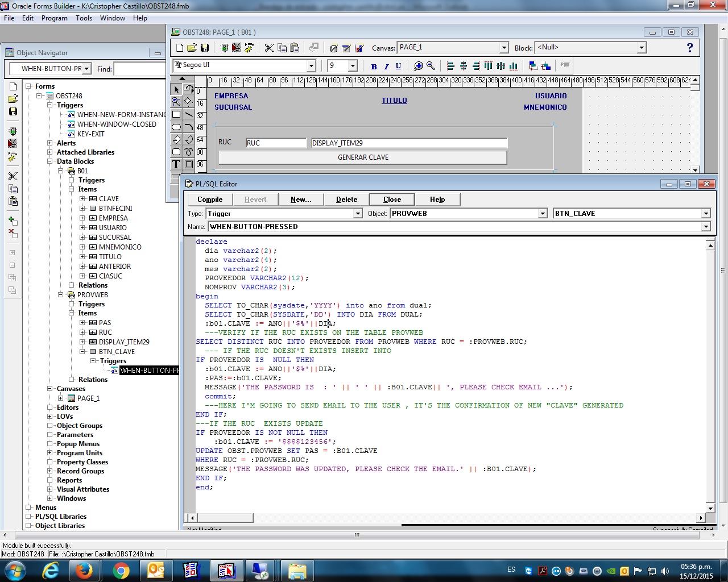
Task: Select the Rounded Rectangle tool in palette
Action: [x=176, y=152]
